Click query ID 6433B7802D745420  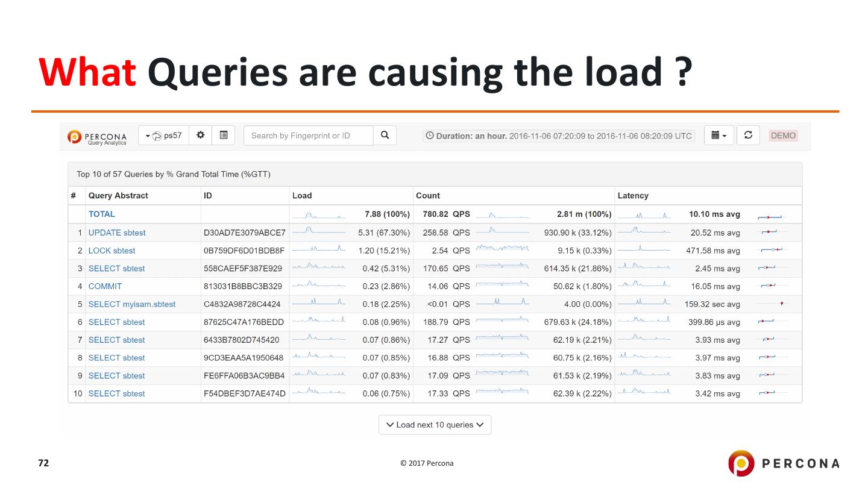point(242,340)
